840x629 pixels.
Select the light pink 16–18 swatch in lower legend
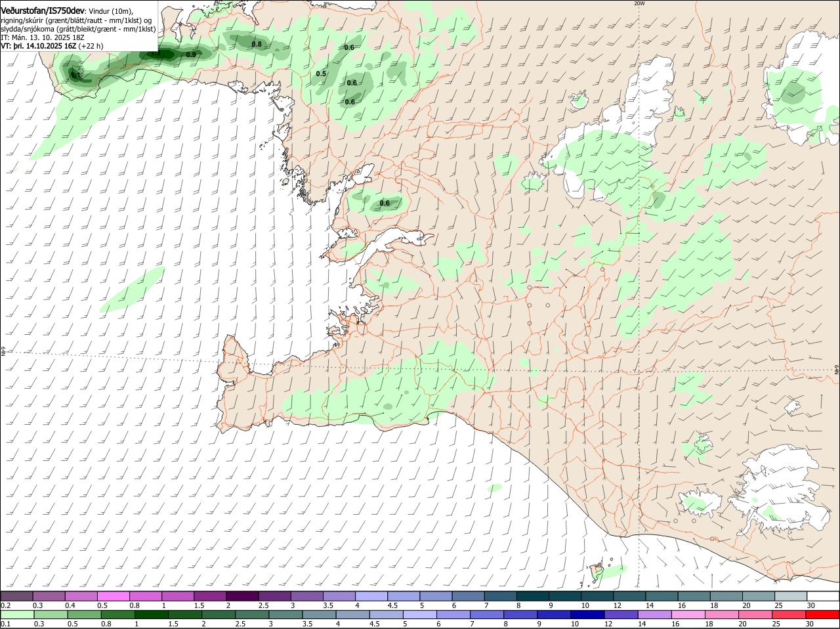[x=688, y=615]
